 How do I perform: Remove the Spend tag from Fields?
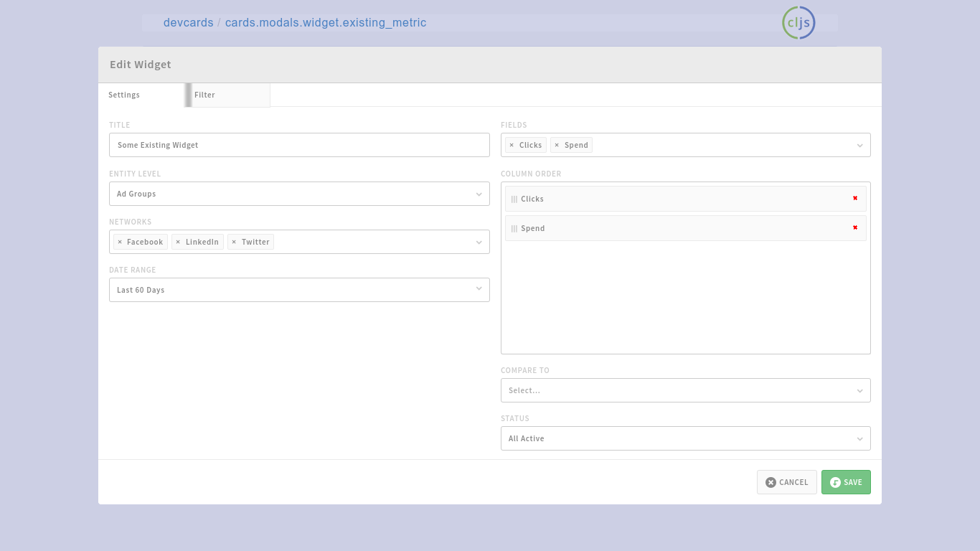557,145
